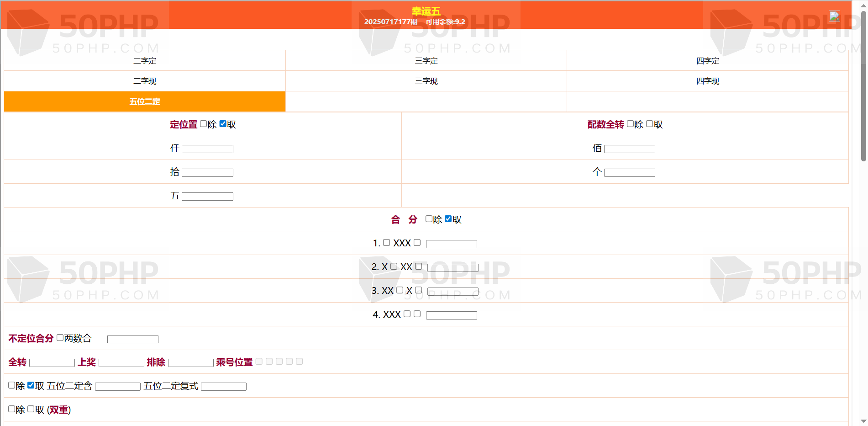The width and height of the screenshot is (868, 426).
Task: Click the 排除 input field
Action: click(x=191, y=363)
